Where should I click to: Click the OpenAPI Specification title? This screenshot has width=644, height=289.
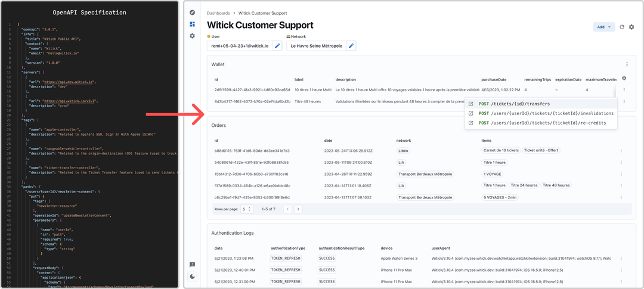tap(89, 13)
